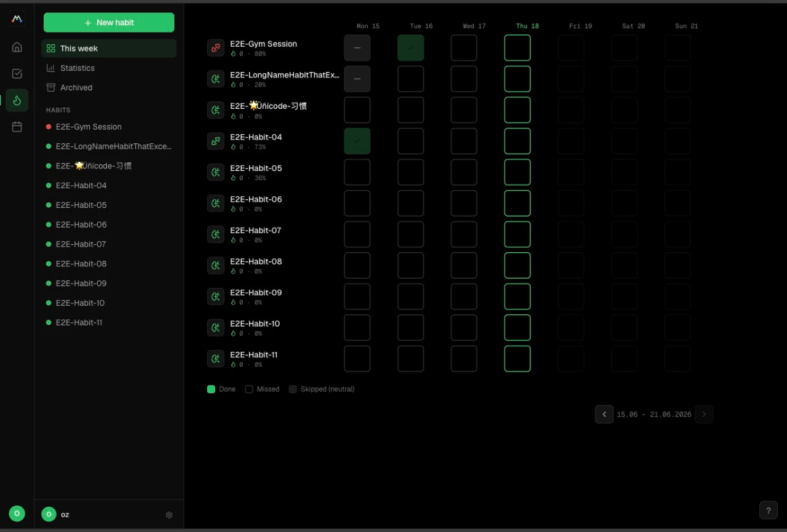Click icon of E2E-Habit-05 row
This screenshot has width=787, height=532.
pos(216,172)
